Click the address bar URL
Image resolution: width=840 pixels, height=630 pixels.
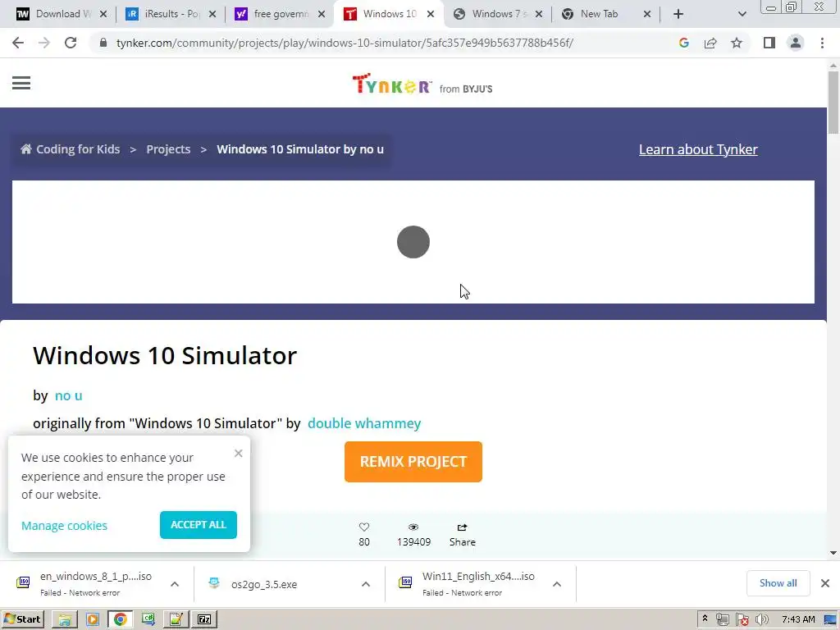tap(345, 43)
